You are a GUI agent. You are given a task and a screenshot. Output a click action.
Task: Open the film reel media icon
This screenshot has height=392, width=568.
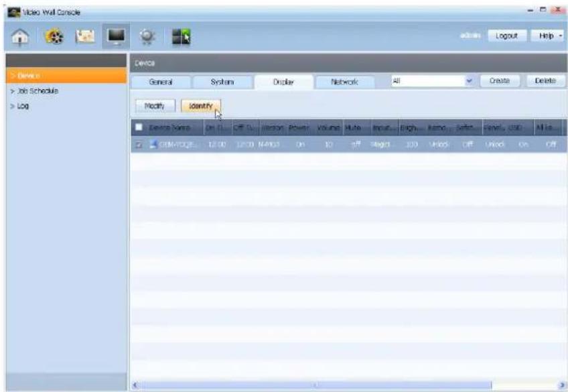pos(54,37)
